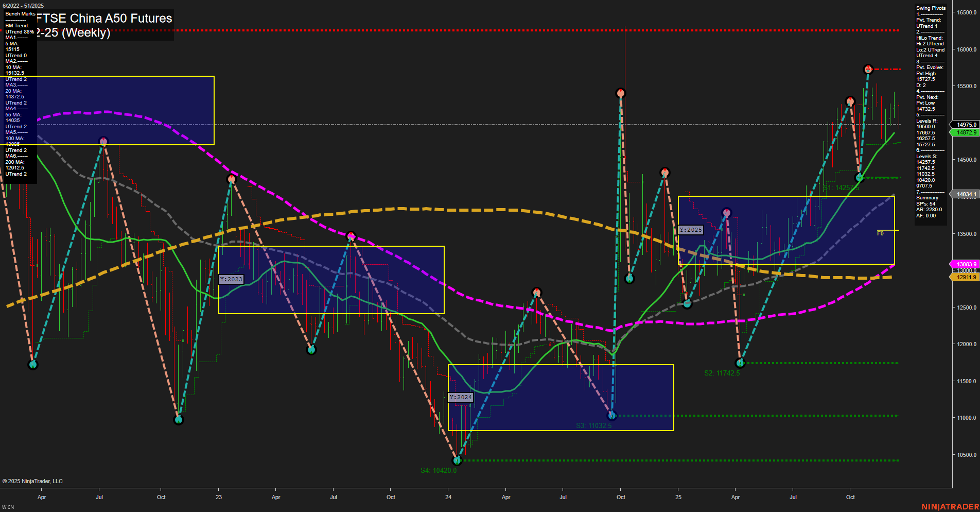Click the white 14975.0 last-price marker

click(x=965, y=125)
